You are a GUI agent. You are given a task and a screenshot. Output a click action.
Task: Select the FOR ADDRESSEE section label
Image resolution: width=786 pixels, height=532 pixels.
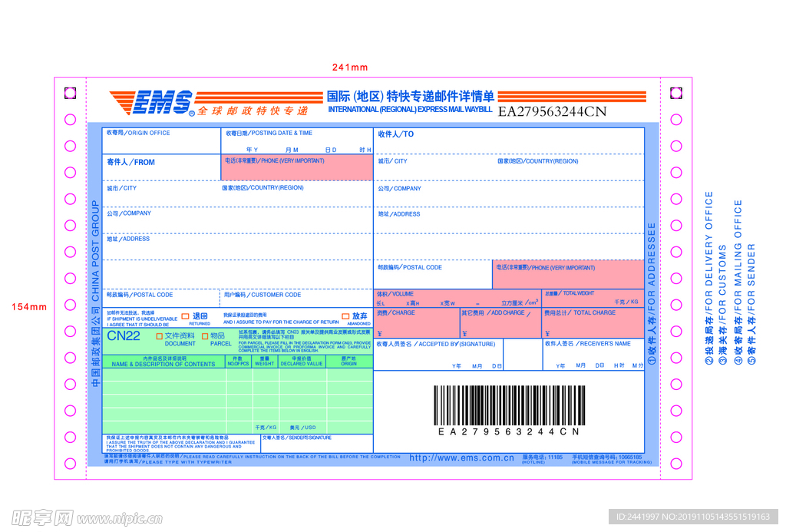coord(650,292)
